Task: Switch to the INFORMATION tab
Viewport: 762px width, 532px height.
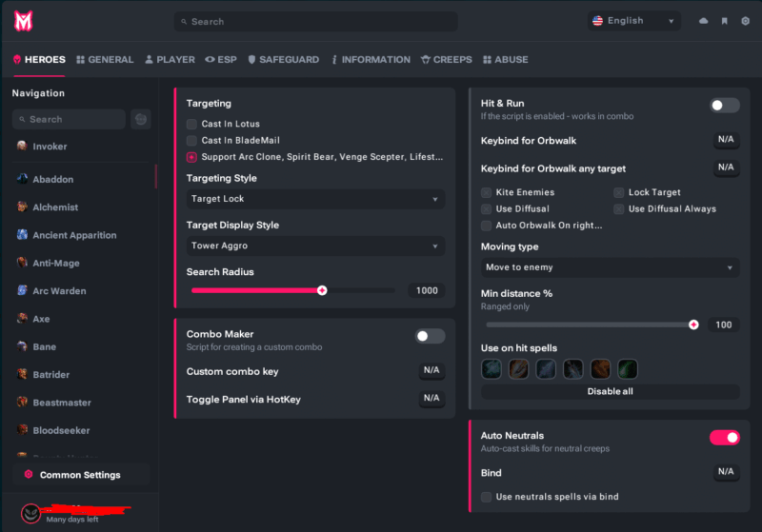Action: pyautogui.click(x=371, y=60)
